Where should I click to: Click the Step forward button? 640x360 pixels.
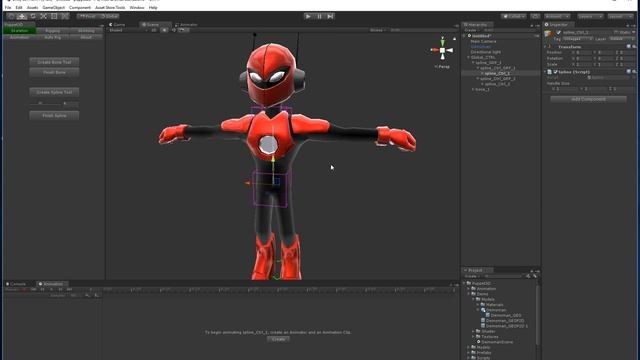[x=330, y=16]
